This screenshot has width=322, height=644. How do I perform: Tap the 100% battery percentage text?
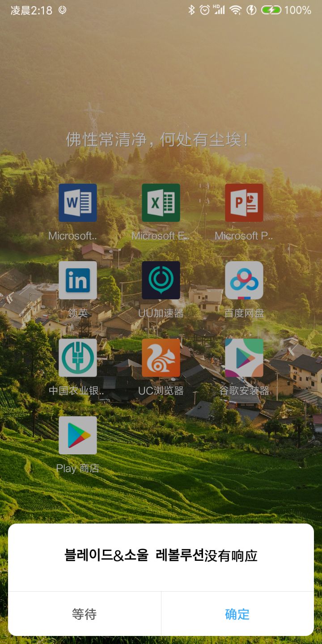[298, 10]
